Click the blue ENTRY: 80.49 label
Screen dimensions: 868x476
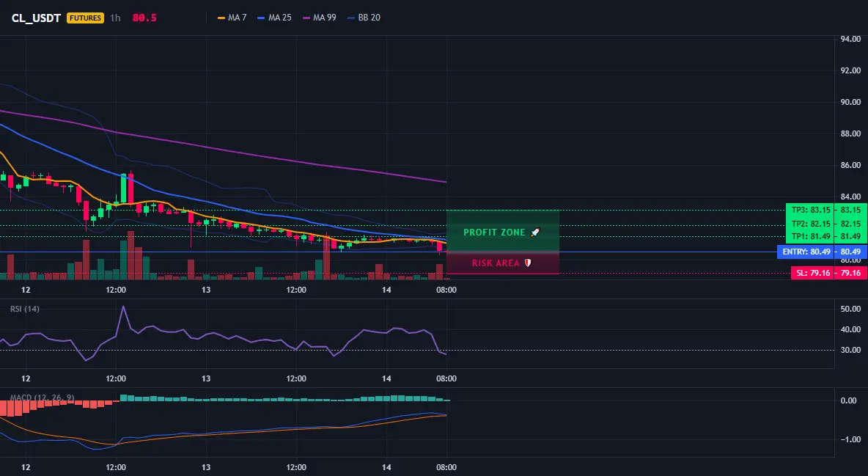(x=806, y=252)
